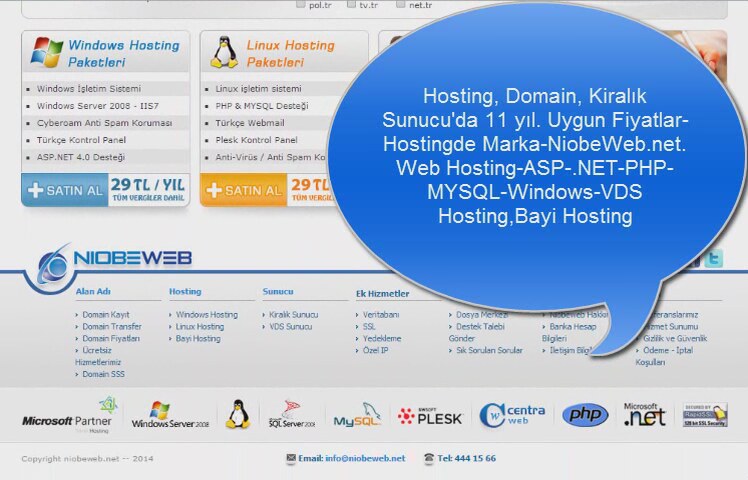Screen dimensions: 748x480
Task: Open the Destek Talebi Gönder link
Action: 477,333
